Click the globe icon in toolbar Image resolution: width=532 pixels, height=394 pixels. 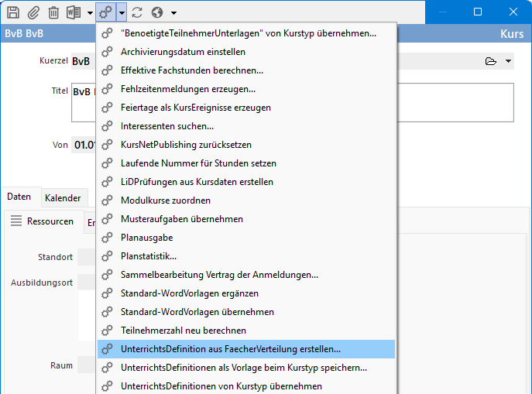(x=157, y=12)
